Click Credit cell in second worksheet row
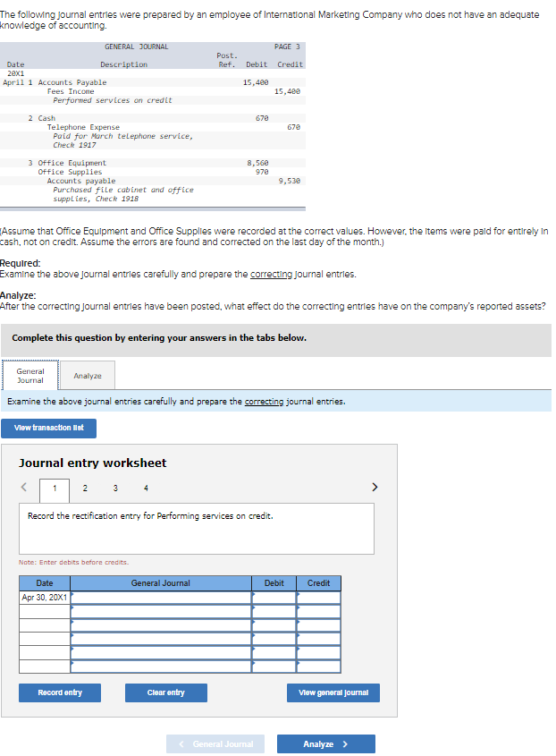Viewport: 556px width, 756px height. tap(319, 612)
